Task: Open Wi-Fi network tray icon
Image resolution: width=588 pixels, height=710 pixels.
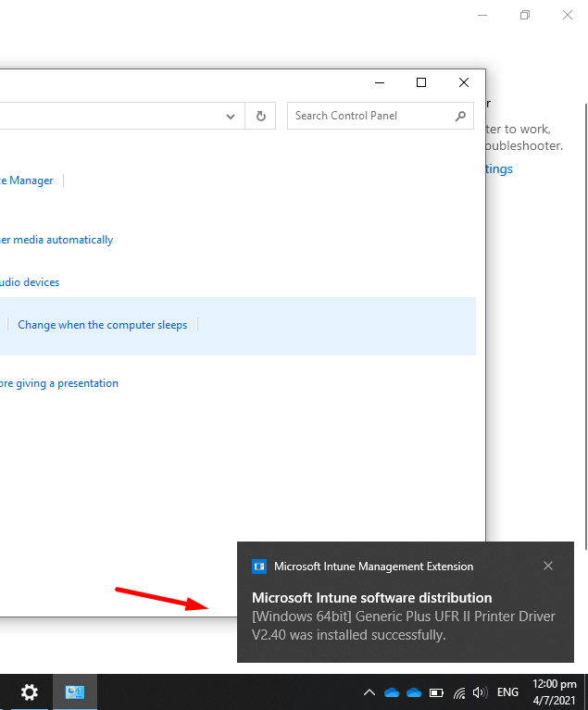Action: 459,692
